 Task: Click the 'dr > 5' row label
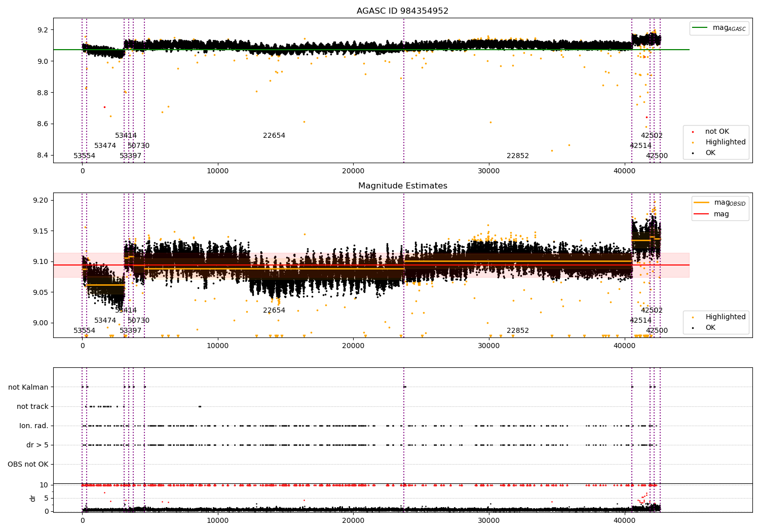[37, 445]
